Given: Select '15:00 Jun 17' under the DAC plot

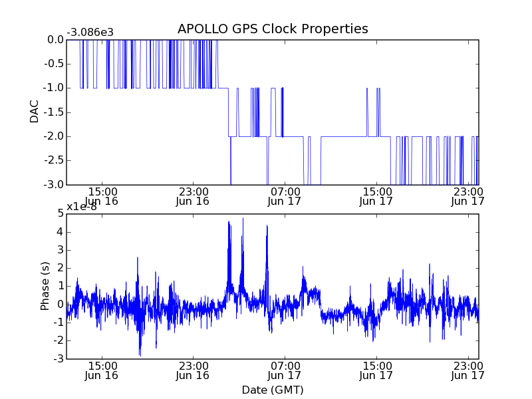Looking at the screenshot, I should coord(376,196).
